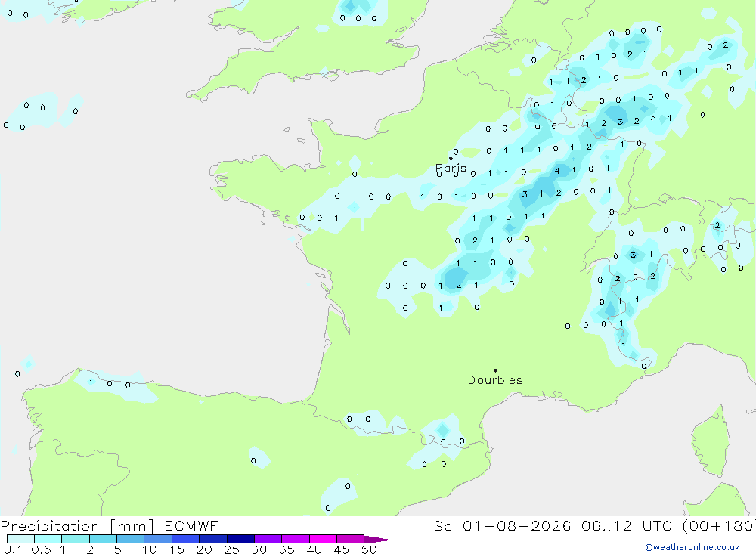Screen dimensions: 756x554
Task: Click the legend scale label "20"
Action: click(204, 549)
